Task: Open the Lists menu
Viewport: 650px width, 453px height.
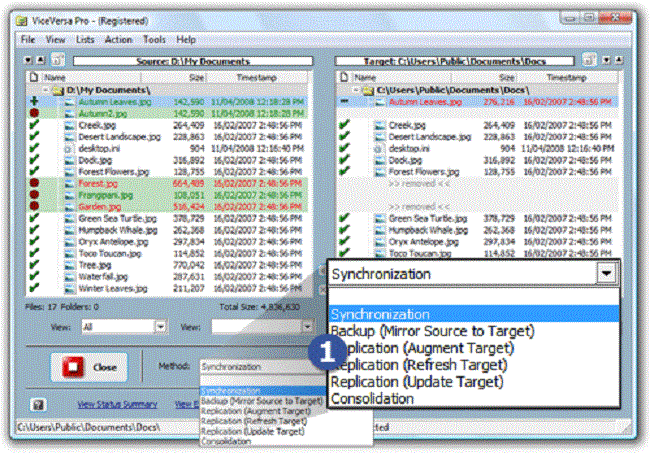Action: tap(85, 40)
